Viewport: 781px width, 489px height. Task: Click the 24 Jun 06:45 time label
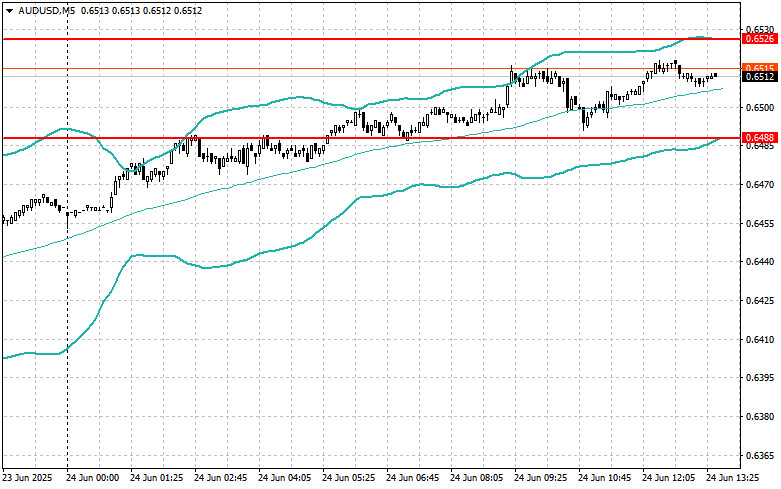[412, 478]
